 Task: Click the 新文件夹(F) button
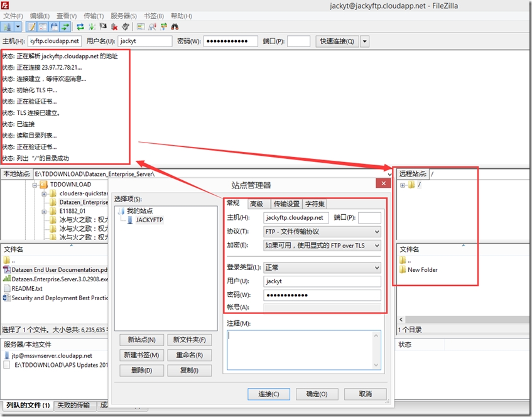pos(189,340)
